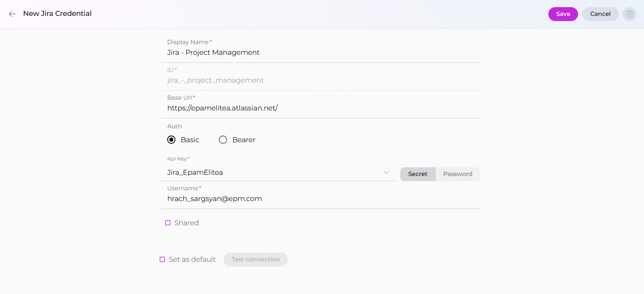This screenshot has width=644, height=294.
Task: Choose the Bearer auth option
Action: [223, 140]
